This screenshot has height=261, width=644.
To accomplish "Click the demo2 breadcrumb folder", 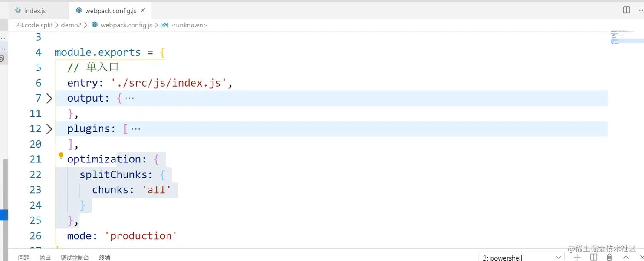I will coord(71,25).
